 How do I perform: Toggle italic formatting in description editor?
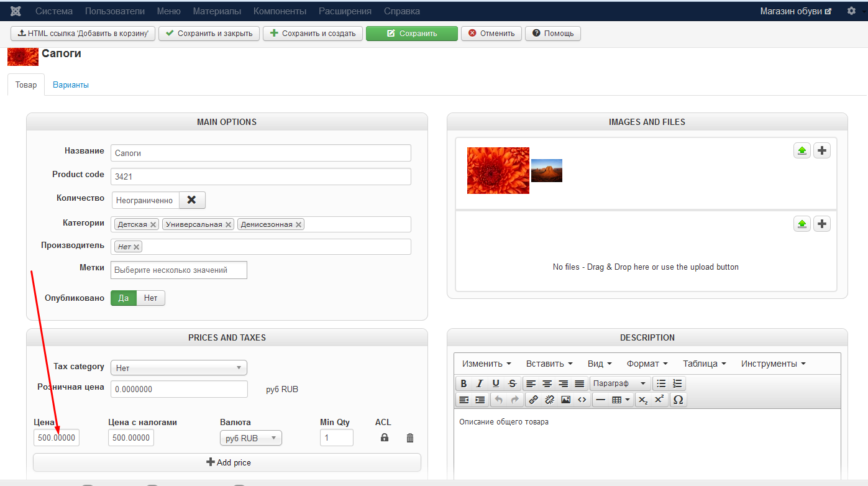pyautogui.click(x=480, y=383)
